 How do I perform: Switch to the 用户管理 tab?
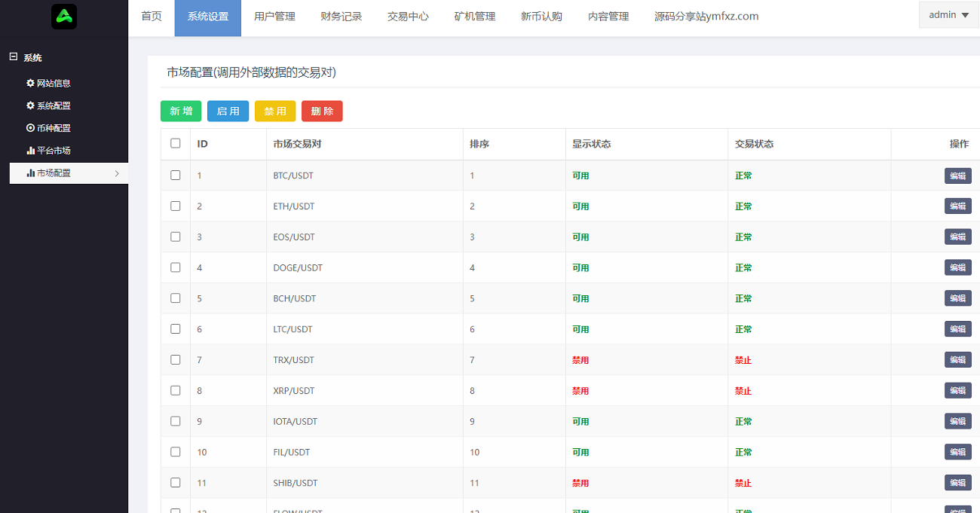274,17
